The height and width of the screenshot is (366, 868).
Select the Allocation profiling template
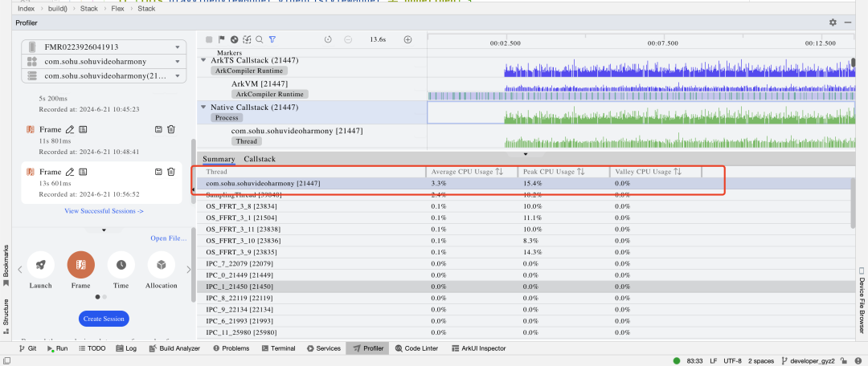coord(161,265)
